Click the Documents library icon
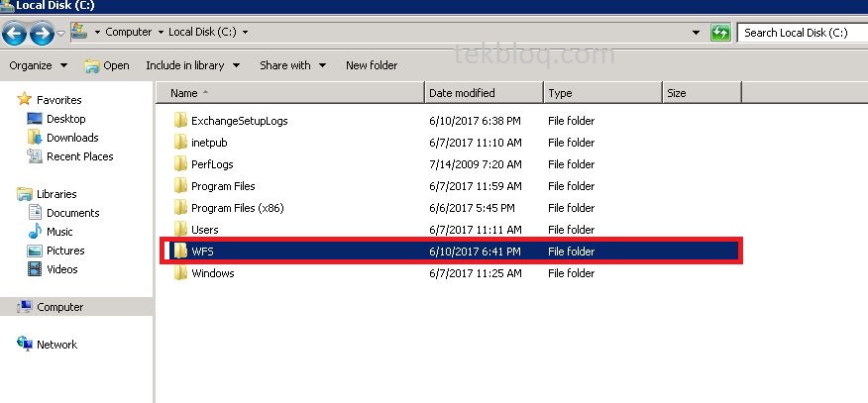 [x=35, y=212]
